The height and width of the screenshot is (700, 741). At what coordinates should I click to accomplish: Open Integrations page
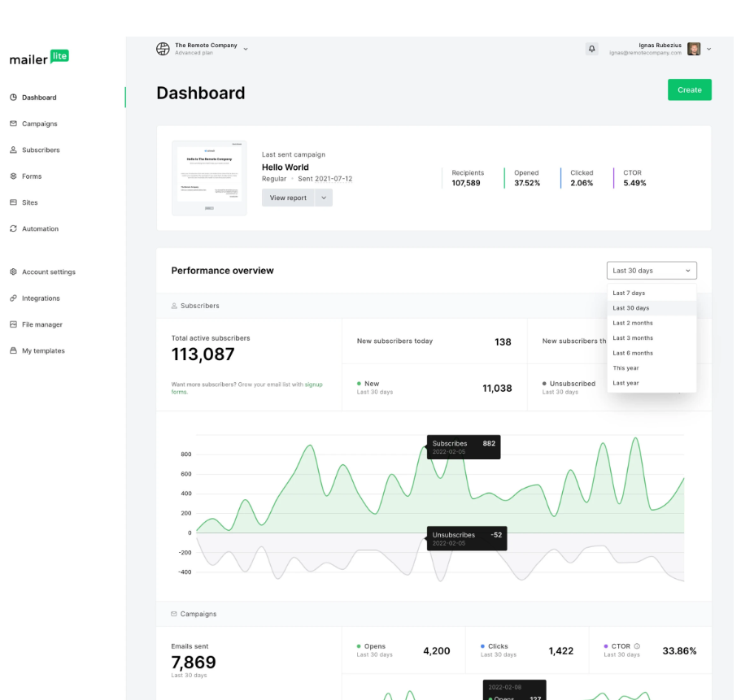click(41, 298)
